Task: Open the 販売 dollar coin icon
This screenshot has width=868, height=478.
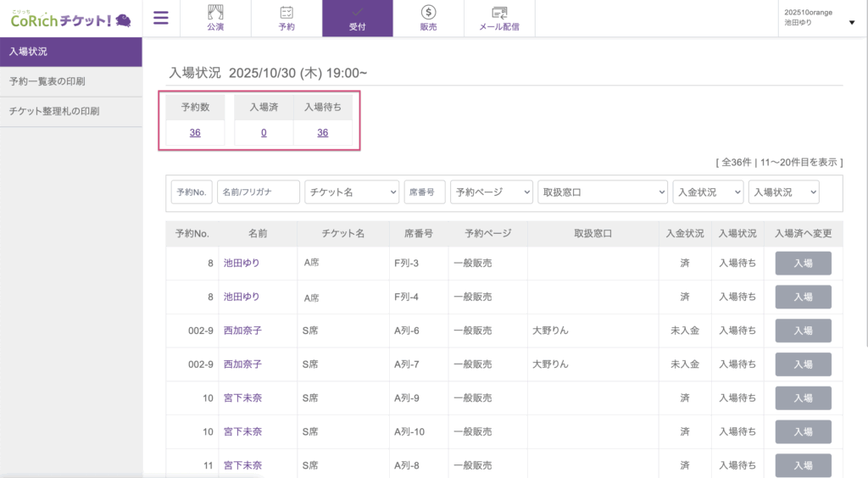Action: [x=428, y=12]
